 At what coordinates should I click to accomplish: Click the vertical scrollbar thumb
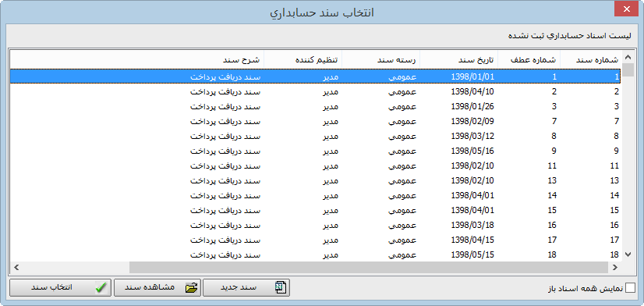[628, 69]
